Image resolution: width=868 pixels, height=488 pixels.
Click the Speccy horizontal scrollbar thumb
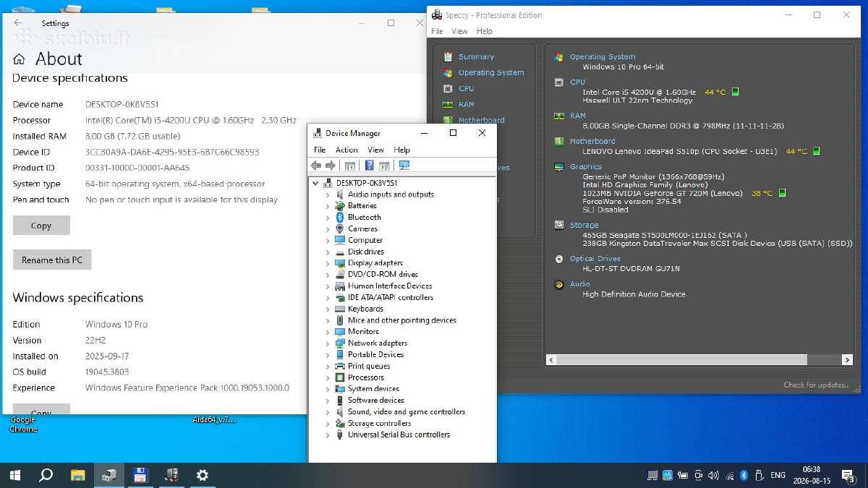tap(681, 359)
